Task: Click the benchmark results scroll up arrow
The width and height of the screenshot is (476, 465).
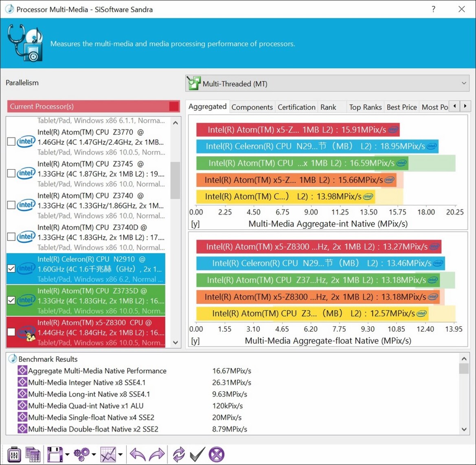Action: pyautogui.click(x=464, y=358)
